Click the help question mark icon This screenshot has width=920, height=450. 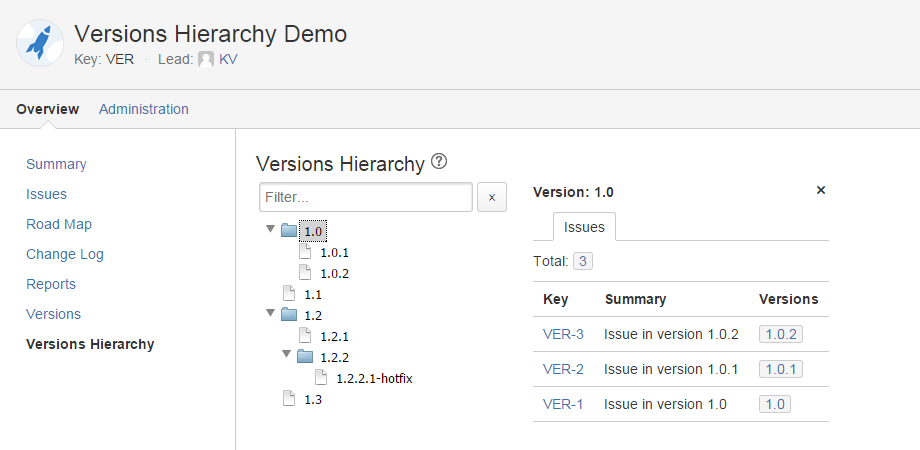[x=439, y=162]
